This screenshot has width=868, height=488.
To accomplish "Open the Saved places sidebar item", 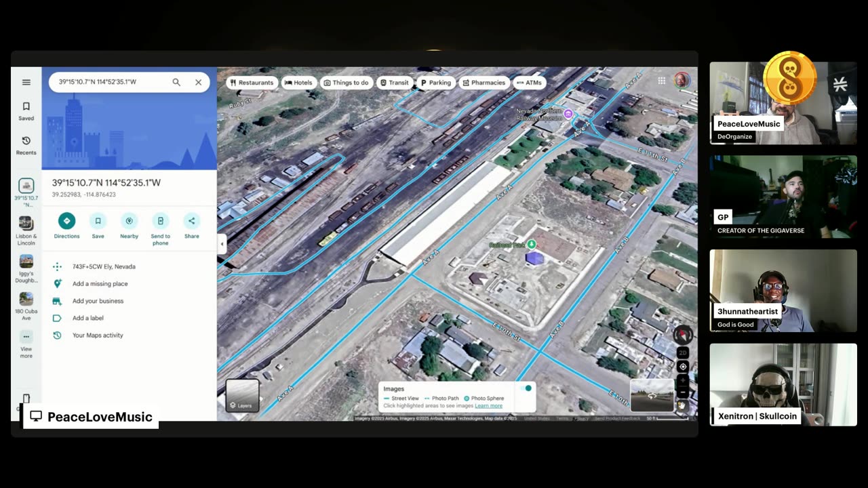I will coord(26,111).
